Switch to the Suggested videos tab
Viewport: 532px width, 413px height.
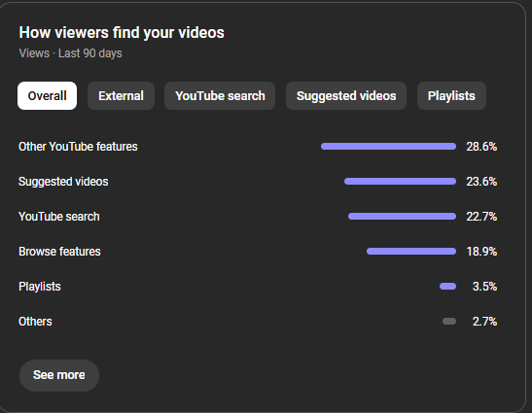coord(346,95)
